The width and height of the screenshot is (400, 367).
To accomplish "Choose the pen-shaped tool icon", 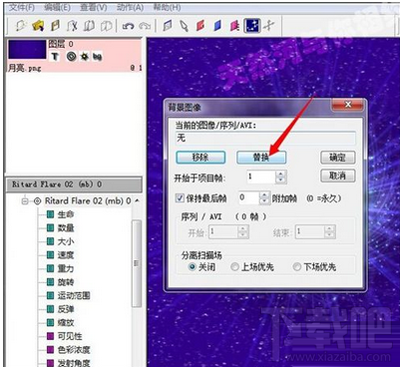I will [x=184, y=26].
